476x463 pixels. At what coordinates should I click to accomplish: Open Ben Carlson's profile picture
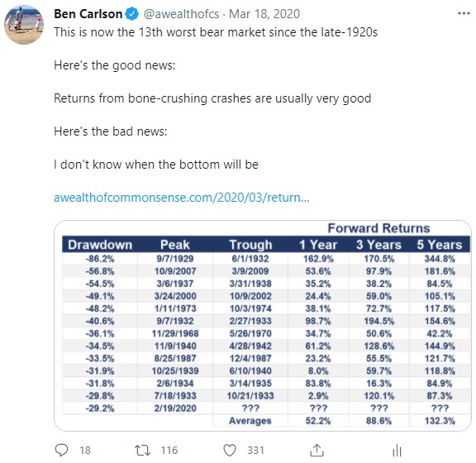click(x=24, y=24)
